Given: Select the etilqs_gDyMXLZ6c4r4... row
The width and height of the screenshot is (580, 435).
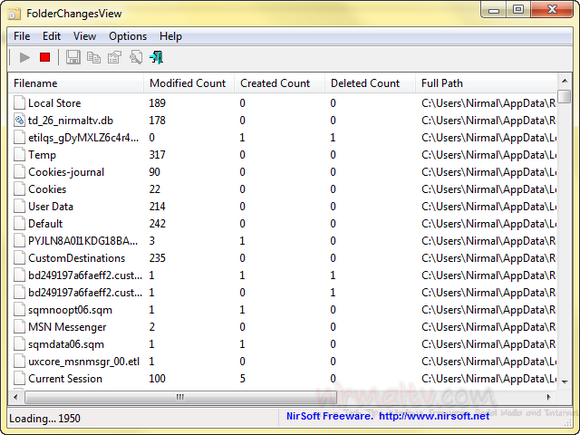Looking at the screenshot, I should [x=283, y=138].
